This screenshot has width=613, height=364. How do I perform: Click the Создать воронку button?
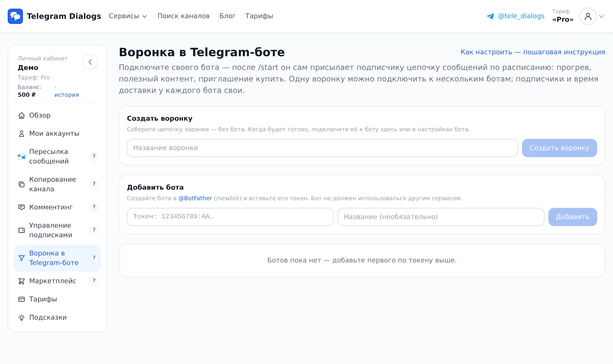tap(559, 148)
